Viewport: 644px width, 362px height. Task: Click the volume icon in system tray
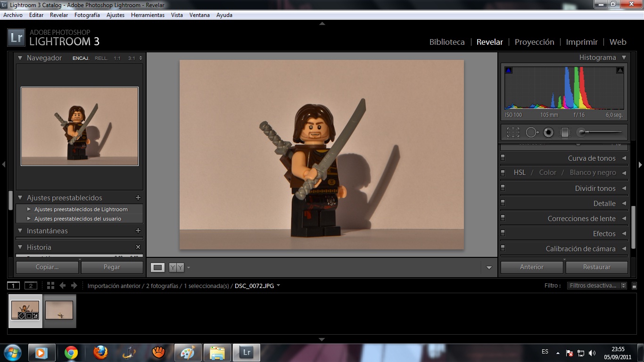[592, 353]
